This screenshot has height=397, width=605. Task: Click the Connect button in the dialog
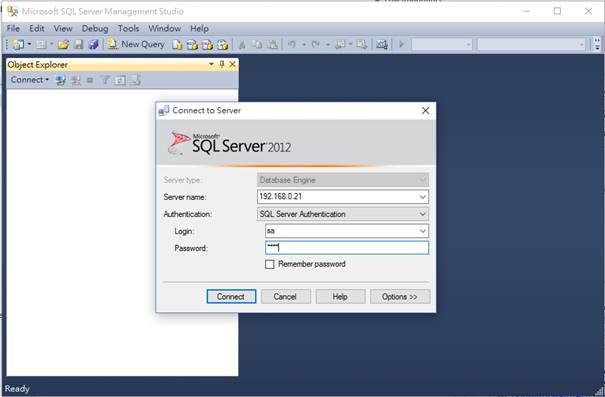231,296
